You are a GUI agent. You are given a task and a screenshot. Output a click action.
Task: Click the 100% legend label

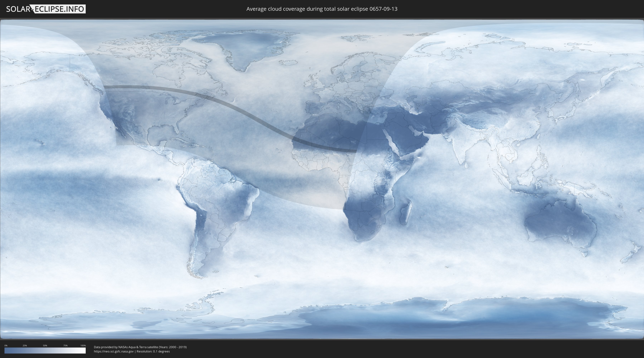coord(83,345)
